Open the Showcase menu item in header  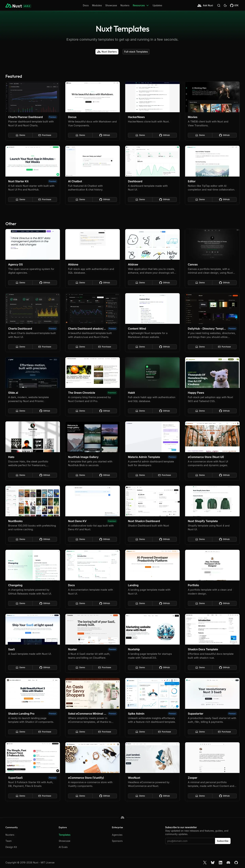point(111,5)
